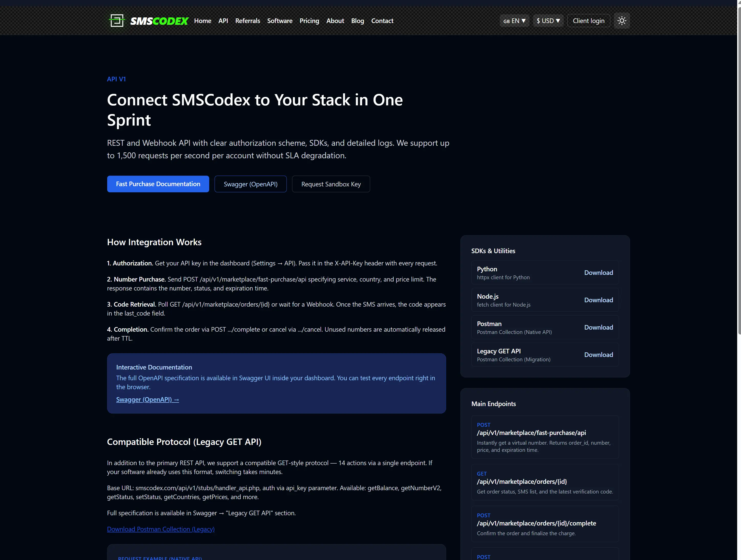Download the Legacy GET API collection
The height and width of the screenshot is (560, 741).
point(599,355)
